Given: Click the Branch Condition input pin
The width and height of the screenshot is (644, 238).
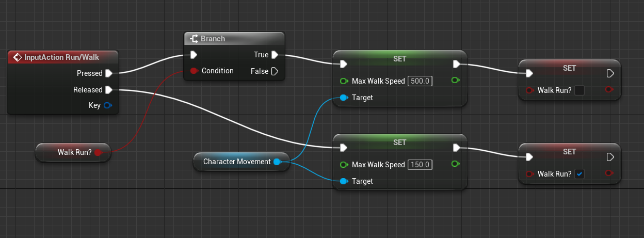Looking at the screenshot, I should pos(194,71).
